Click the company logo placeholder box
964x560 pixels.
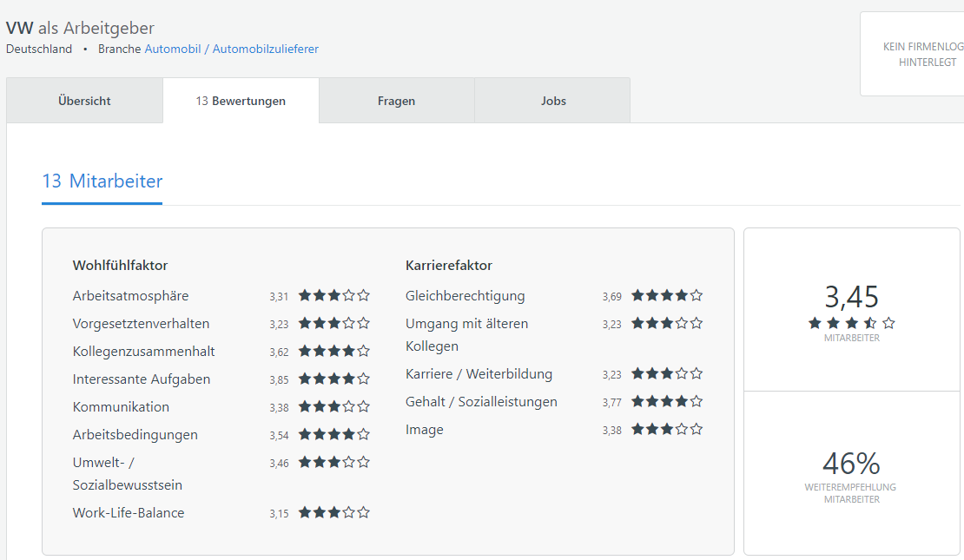pos(913,54)
